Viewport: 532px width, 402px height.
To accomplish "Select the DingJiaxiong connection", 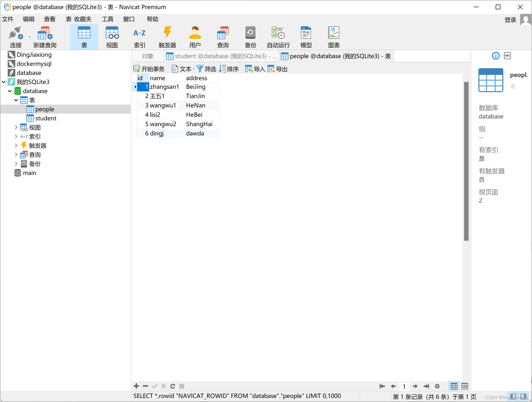I will [34, 55].
